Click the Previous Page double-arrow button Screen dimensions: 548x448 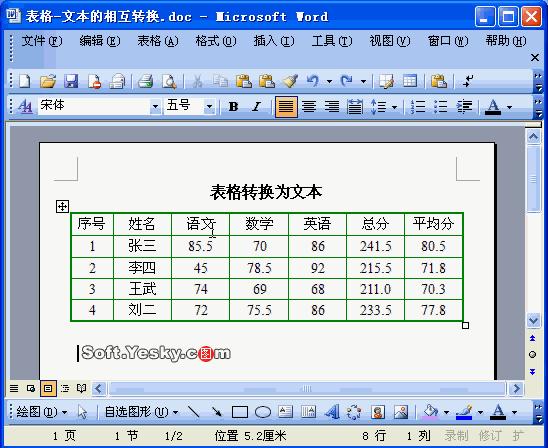533,338
